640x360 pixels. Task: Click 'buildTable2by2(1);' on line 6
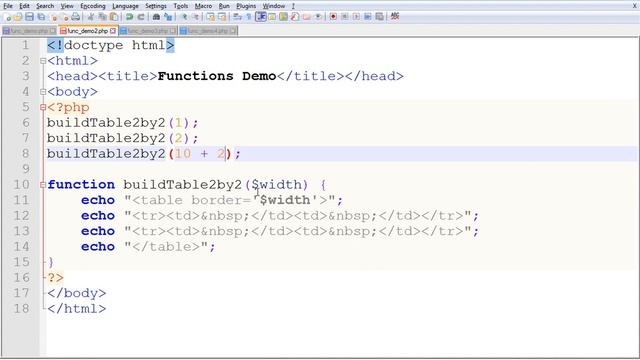pyautogui.click(x=122, y=123)
